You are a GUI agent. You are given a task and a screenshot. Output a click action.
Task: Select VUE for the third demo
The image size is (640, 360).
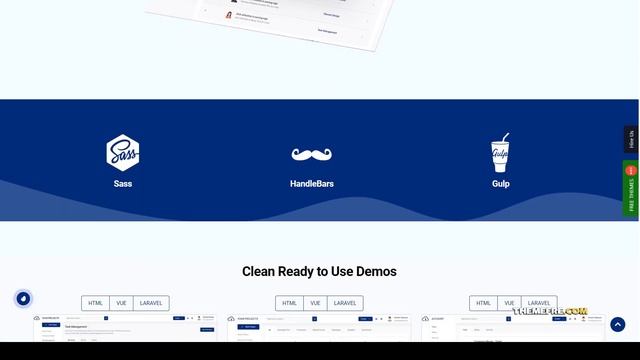(x=509, y=303)
